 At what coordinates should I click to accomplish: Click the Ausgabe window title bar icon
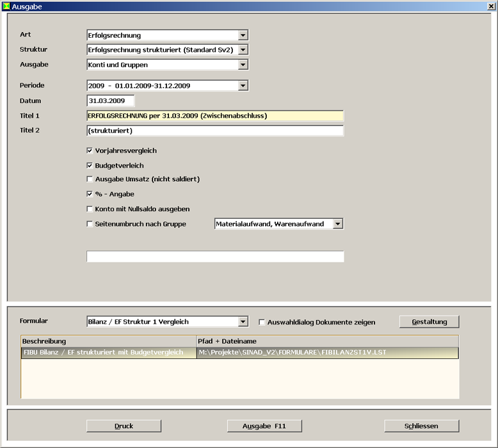point(6,6)
